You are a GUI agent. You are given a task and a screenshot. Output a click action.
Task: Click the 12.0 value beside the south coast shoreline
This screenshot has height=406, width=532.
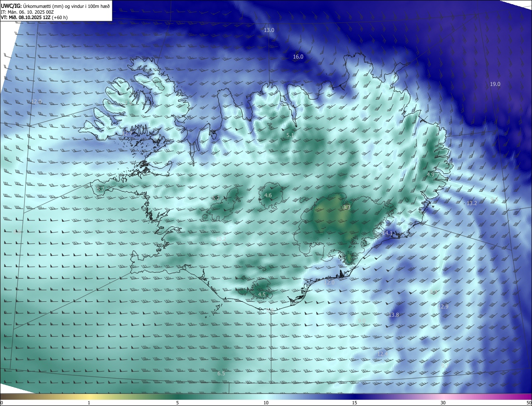[329, 283]
